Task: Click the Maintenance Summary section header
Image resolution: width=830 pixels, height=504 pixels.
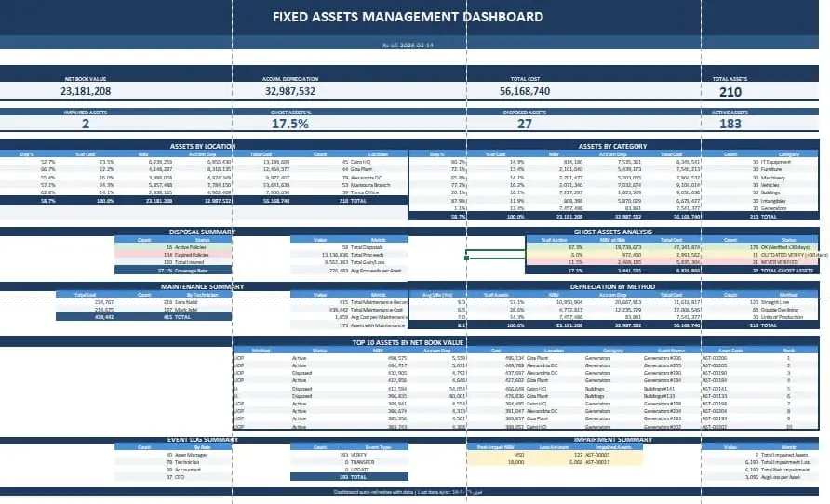Action: (x=202, y=286)
